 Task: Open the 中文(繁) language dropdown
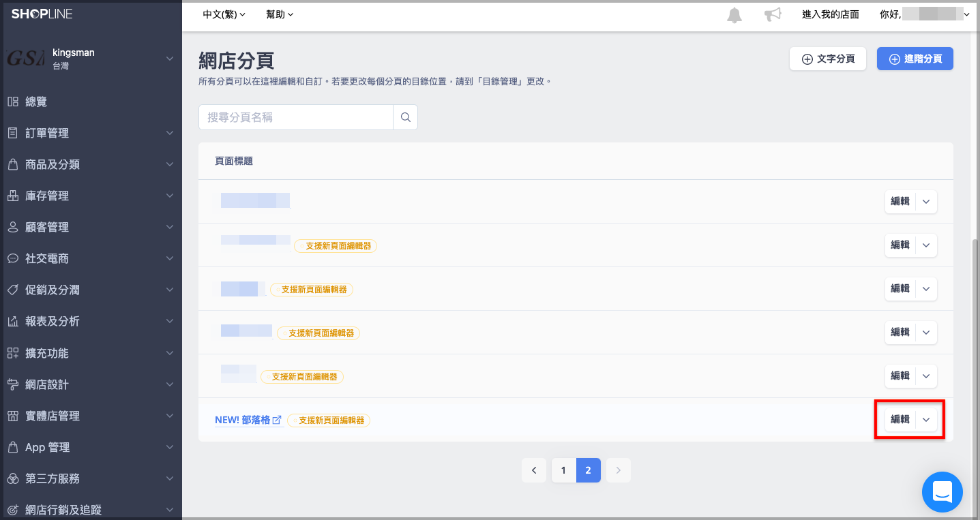(224, 14)
